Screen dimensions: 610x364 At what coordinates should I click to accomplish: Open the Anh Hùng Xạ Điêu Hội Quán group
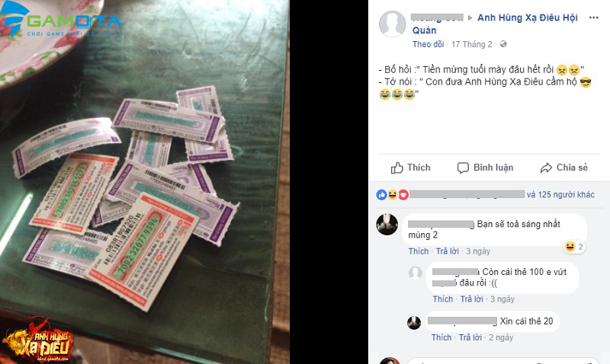[x=495, y=24]
